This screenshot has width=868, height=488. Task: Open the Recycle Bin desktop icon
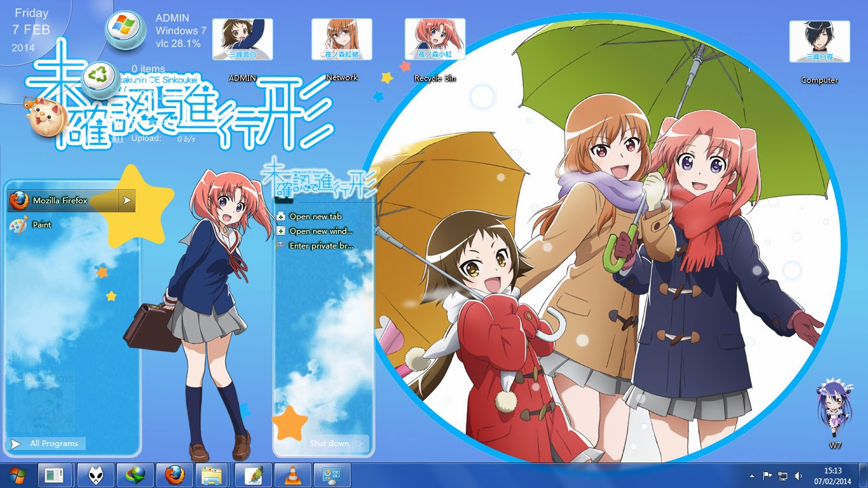tap(435, 39)
